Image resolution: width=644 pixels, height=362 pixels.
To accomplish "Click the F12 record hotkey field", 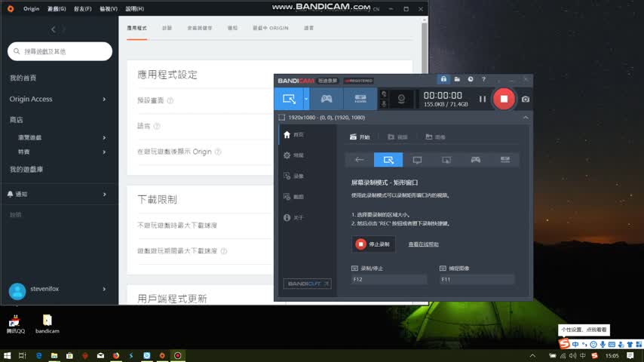I will point(389,279).
